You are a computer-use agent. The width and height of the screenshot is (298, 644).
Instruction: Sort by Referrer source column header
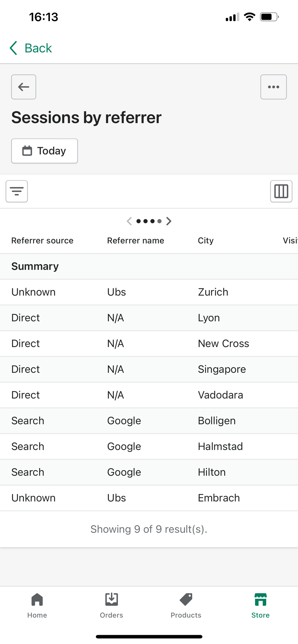click(42, 240)
